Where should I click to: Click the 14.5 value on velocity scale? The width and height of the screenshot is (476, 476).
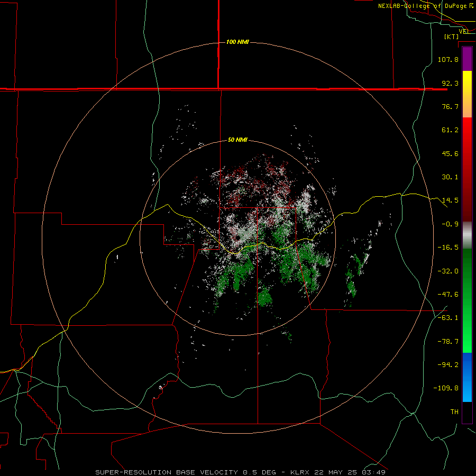click(x=450, y=200)
